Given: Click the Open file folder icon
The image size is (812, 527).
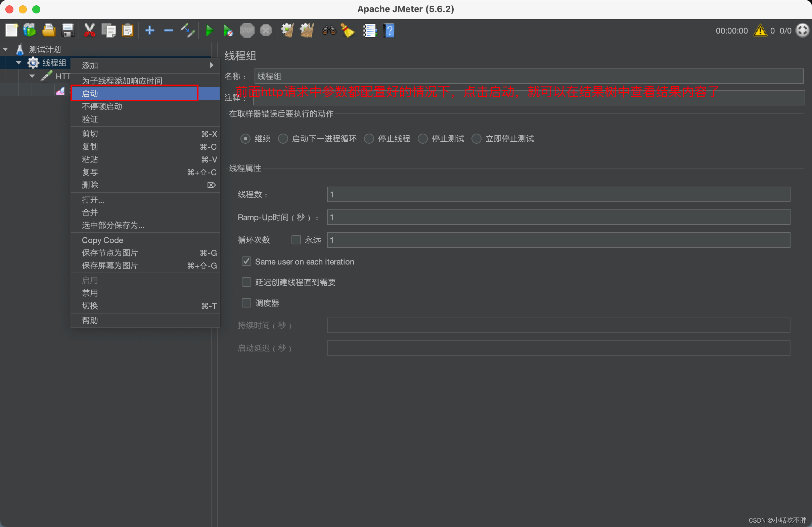Looking at the screenshot, I should (49, 30).
